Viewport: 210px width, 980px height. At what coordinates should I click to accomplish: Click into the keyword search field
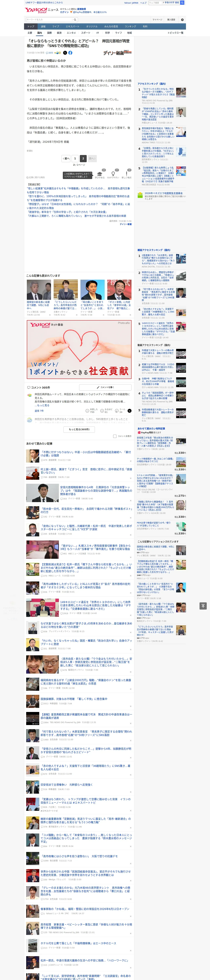tap(49, 20)
